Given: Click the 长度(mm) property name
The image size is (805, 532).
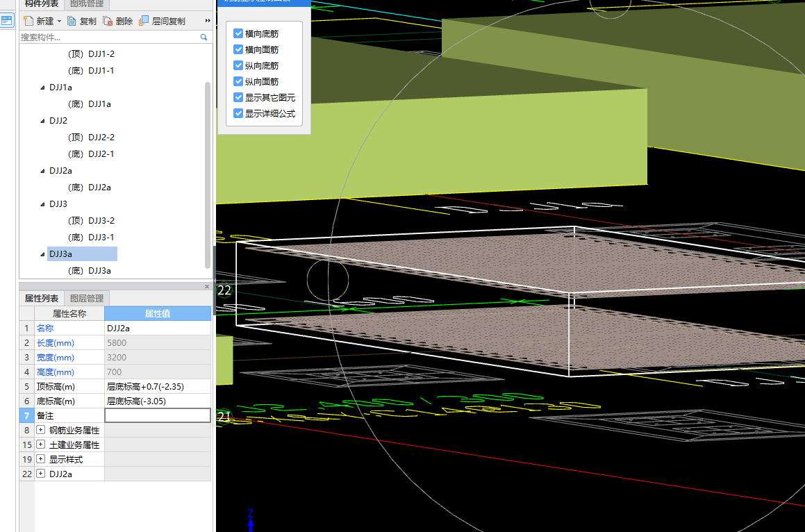Looking at the screenshot, I should click(x=56, y=342).
